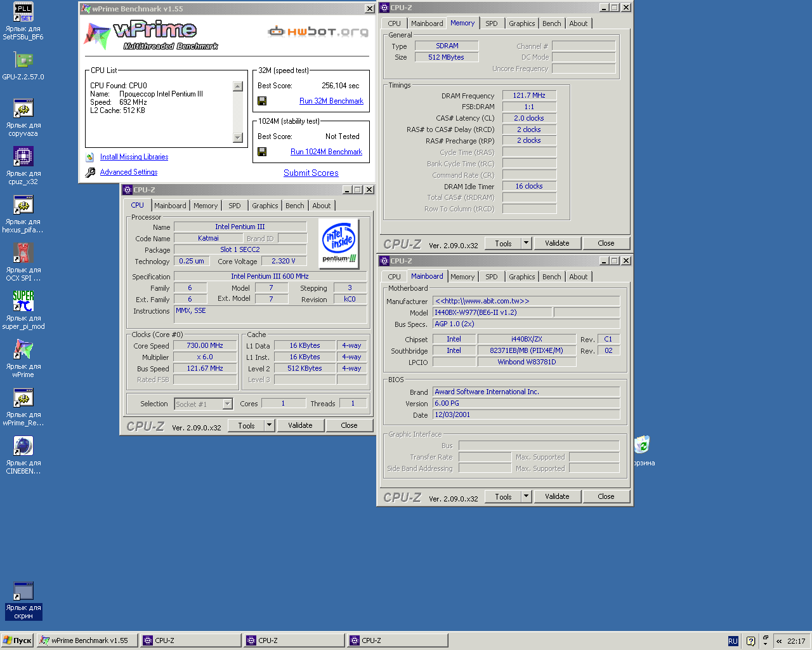Screen dimensions: 812x650
Task: Select the copyvaza shortcut icon
Action: 23,108
